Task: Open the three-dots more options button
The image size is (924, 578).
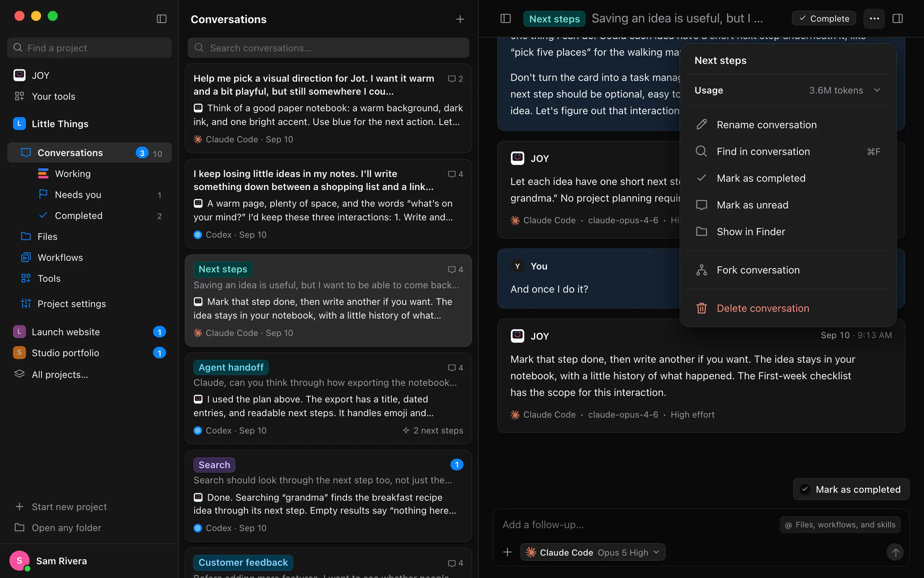Action: tap(874, 18)
